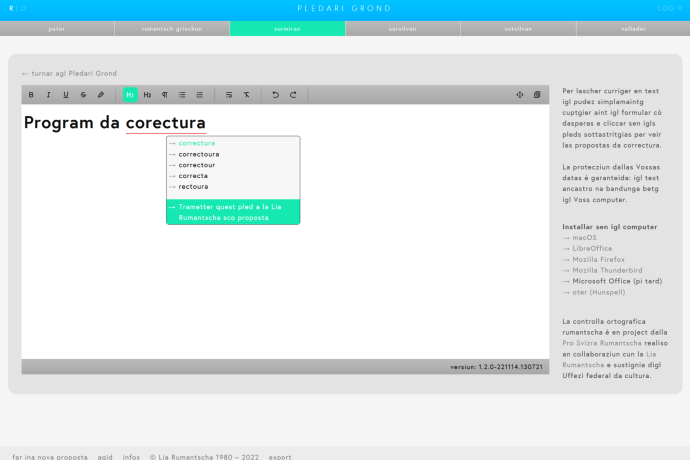This screenshot has height=460, width=690.
Task: Apply strikethrough formatting
Action: 82,95
